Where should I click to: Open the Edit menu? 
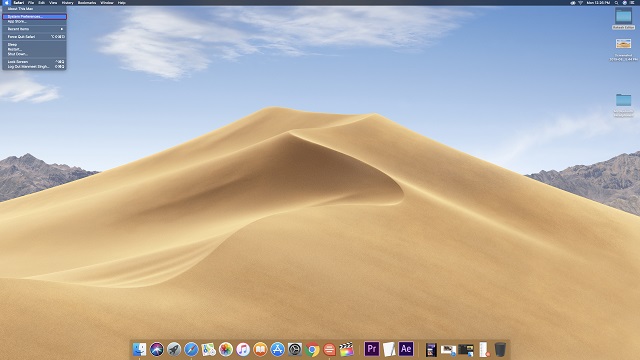tap(42, 2)
